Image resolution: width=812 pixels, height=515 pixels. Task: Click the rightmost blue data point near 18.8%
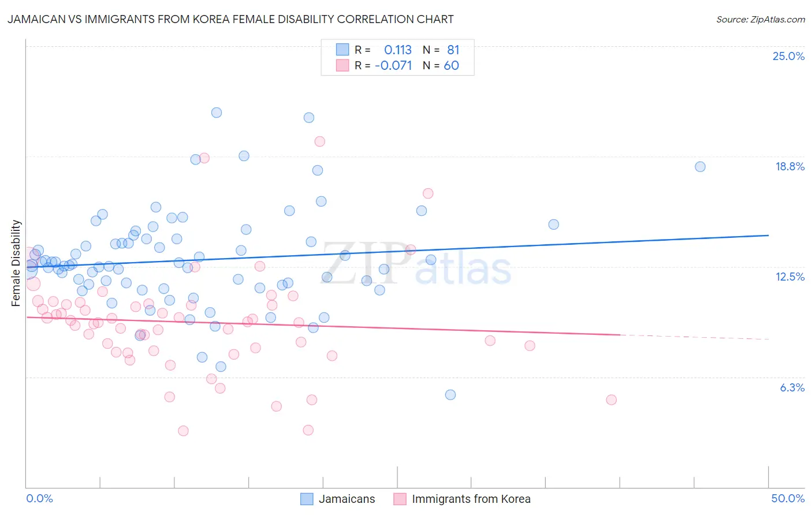[x=700, y=167]
